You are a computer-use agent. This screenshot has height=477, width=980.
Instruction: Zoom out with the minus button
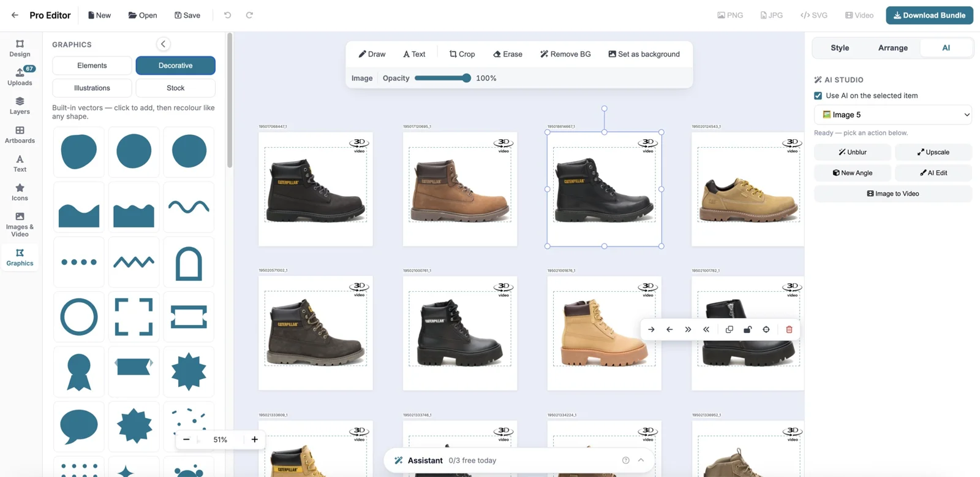186,440
